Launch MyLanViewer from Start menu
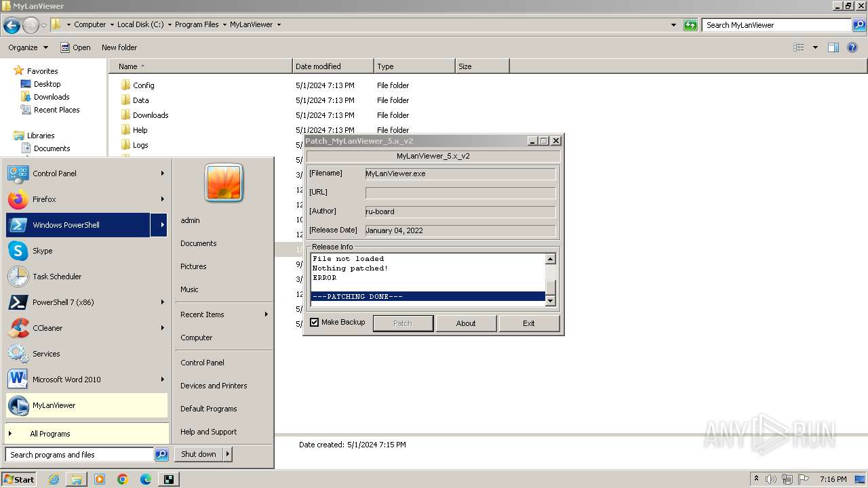This screenshot has width=868, height=488. [87, 405]
